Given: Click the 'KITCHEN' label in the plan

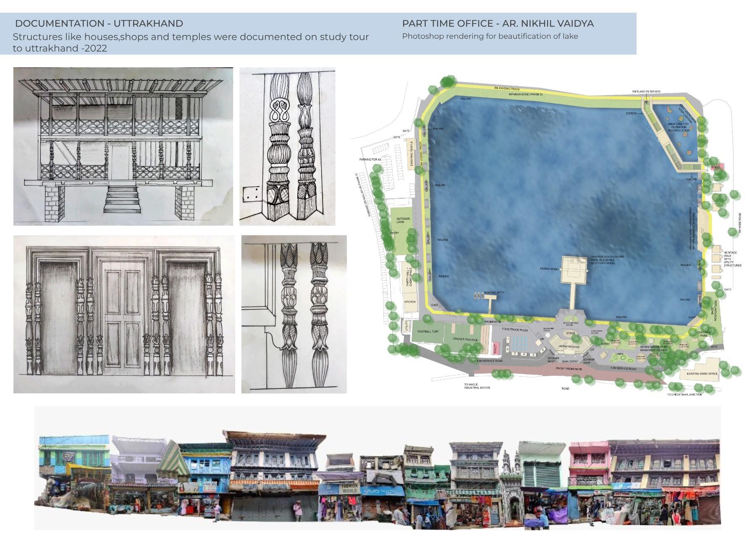Looking at the screenshot, I should tap(409, 302).
